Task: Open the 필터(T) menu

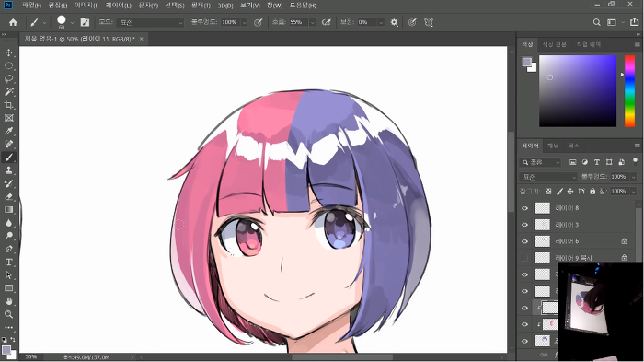Action: point(201,6)
